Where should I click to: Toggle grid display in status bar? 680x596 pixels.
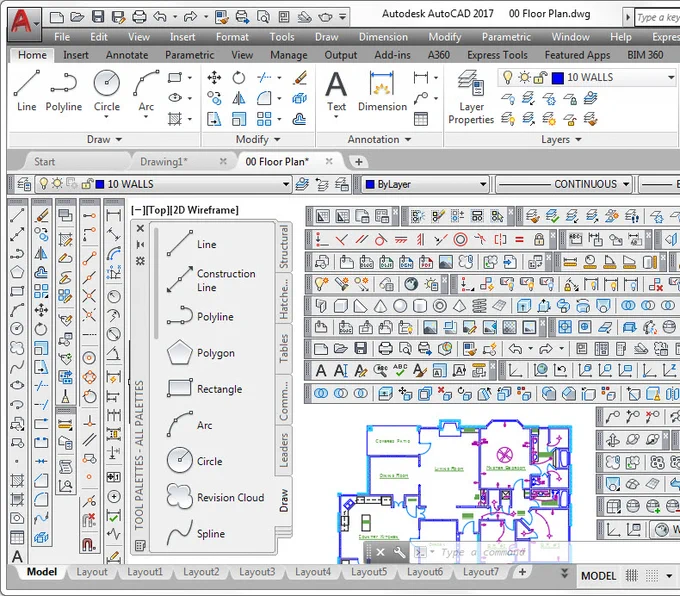click(x=631, y=576)
